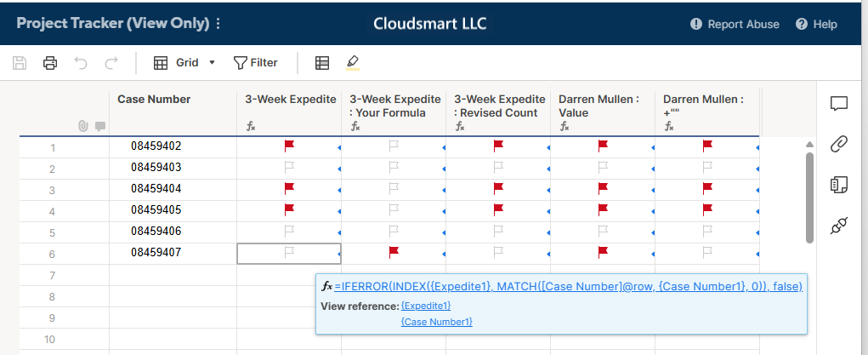Click the Redo arrow icon

coord(111,63)
